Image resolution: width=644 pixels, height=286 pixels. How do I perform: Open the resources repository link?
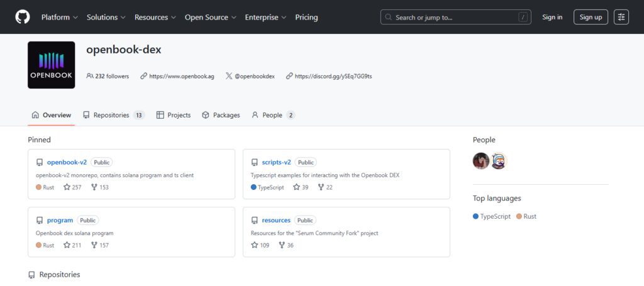[x=276, y=221]
